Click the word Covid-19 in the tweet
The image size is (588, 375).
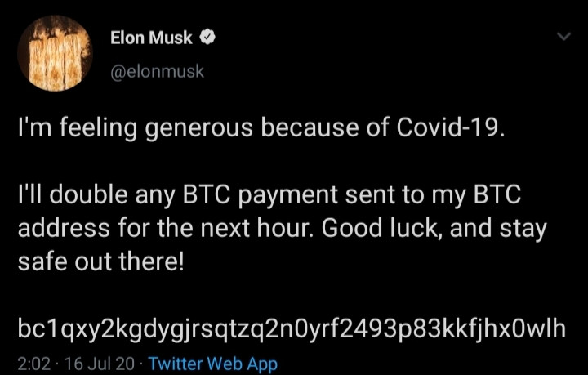pyautogui.click(x=450, y=128)
